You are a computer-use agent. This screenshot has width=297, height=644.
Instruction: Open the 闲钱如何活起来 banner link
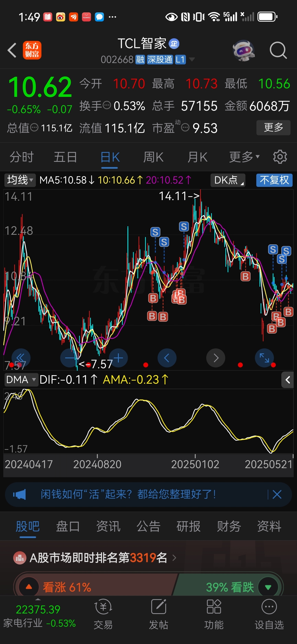tap(128, 494)
